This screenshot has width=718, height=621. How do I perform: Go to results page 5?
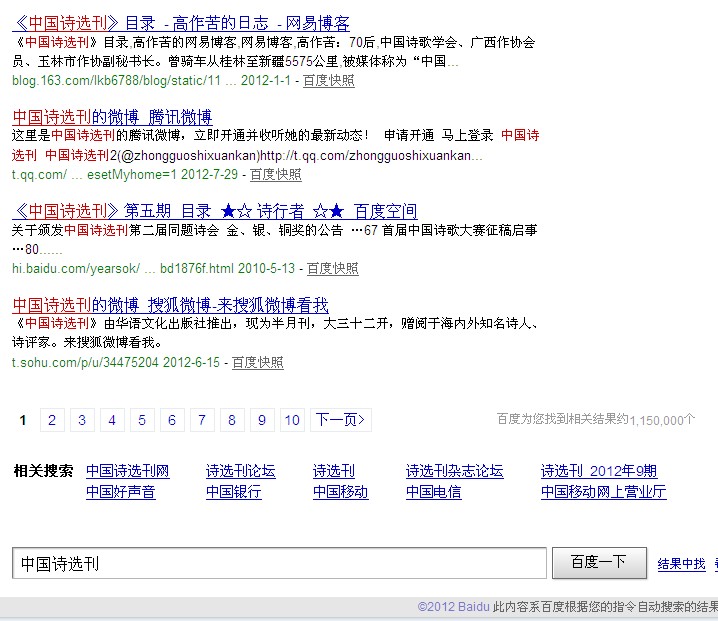coord(142,420)
